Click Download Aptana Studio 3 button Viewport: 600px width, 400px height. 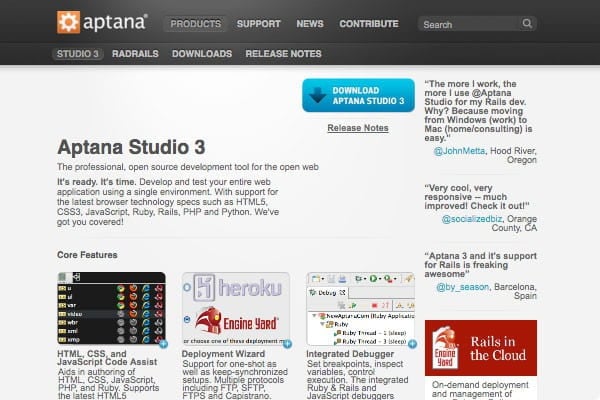pyautogui.click(x=358, y=95)
